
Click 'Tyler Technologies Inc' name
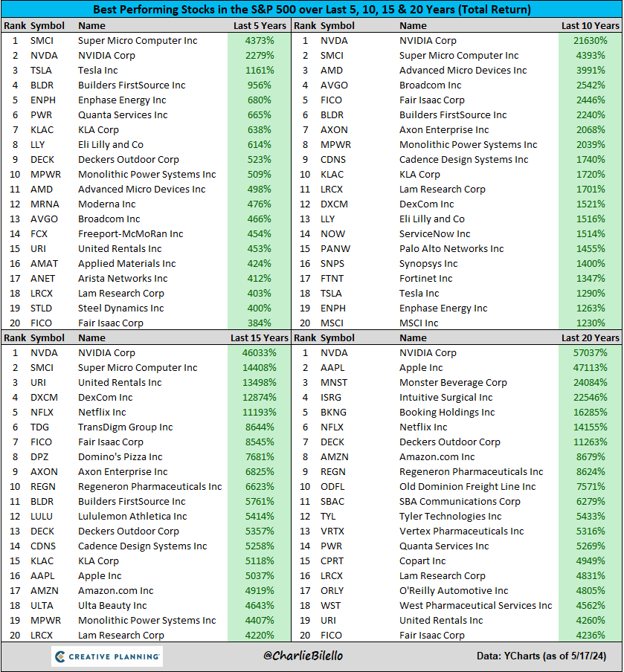click(x=450, y=517)
